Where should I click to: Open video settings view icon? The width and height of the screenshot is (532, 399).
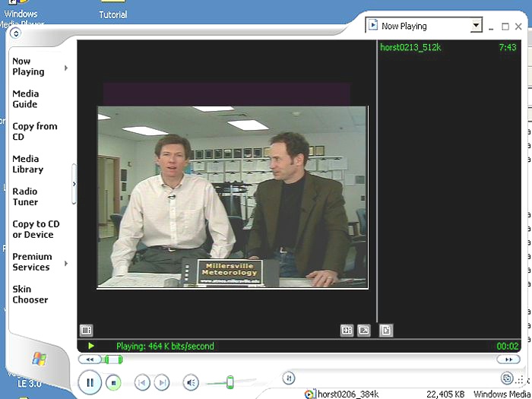(347, 330)
